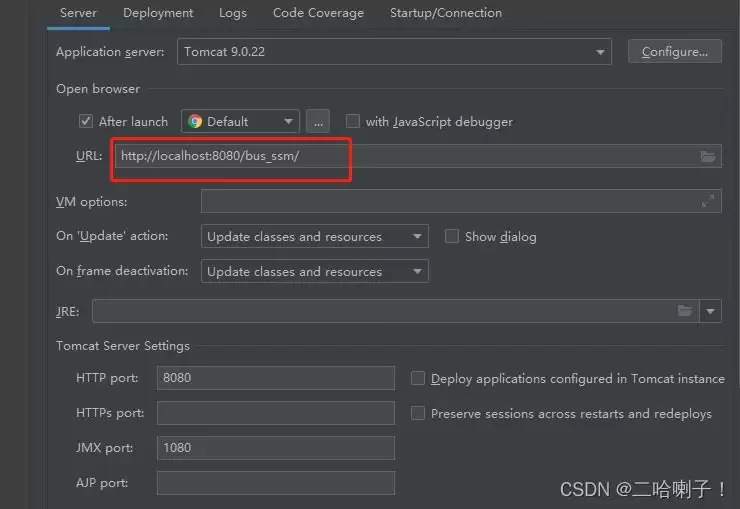Click the Chrome icon in the browser selector
This screenshot has width=740, height=509.
195,121
